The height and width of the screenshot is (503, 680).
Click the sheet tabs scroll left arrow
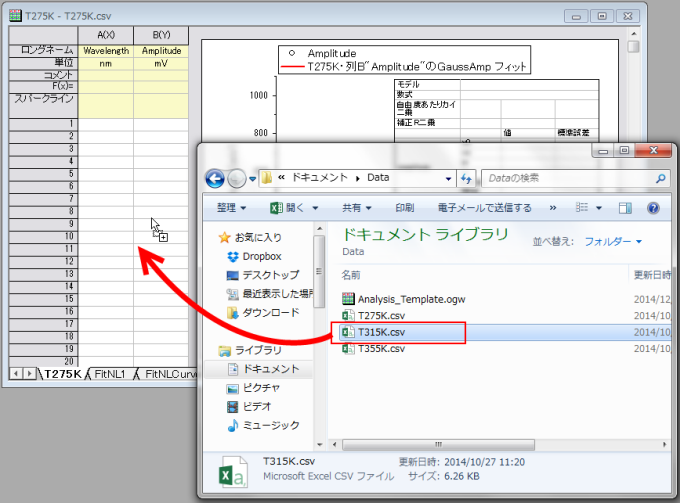(x=16, y=373)
